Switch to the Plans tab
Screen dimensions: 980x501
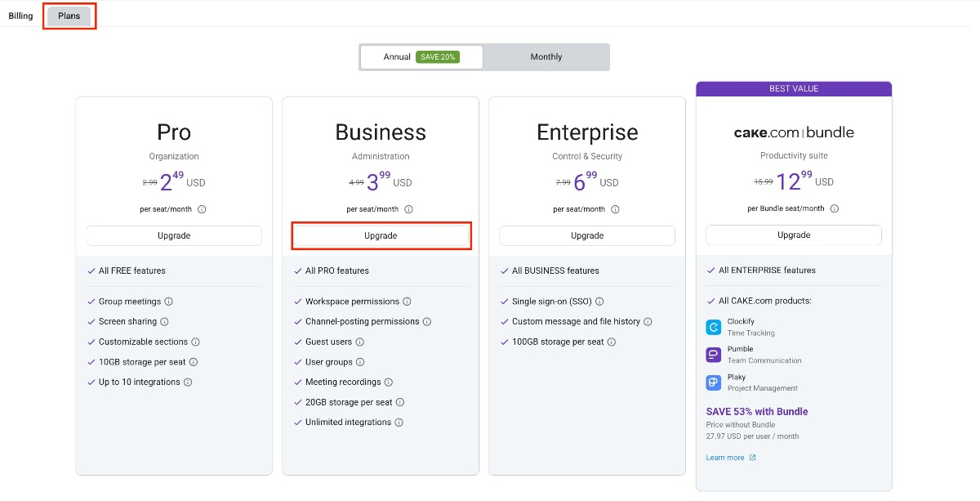coord(69,16)
